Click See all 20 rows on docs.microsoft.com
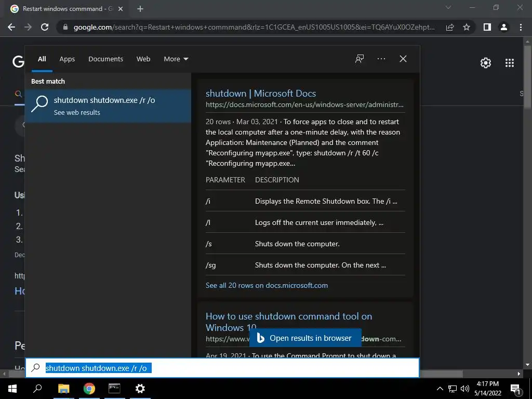 [x=267, y=285]
